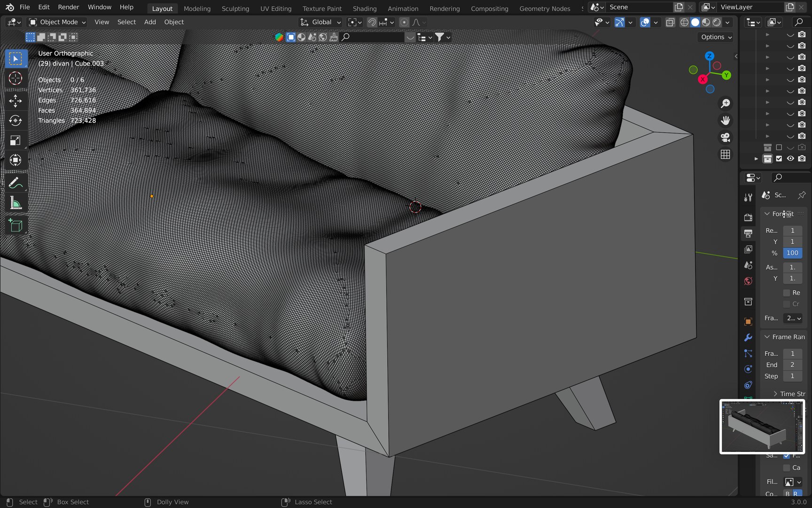The height and width of the screenshot is (508, 812).
Task: Hide the bottom collection with eye icon
Action: [790, 159]
